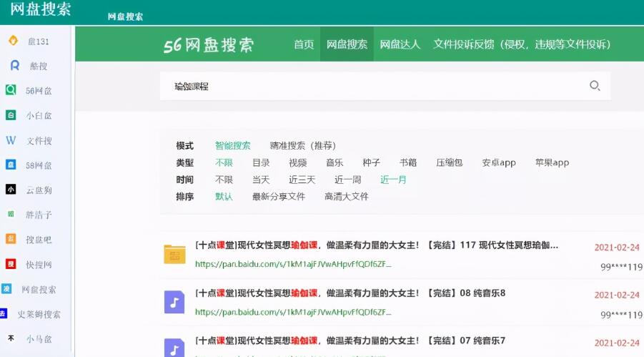644x357 pixels.
Task: Select time filter 不限
Action: (224, 180)
